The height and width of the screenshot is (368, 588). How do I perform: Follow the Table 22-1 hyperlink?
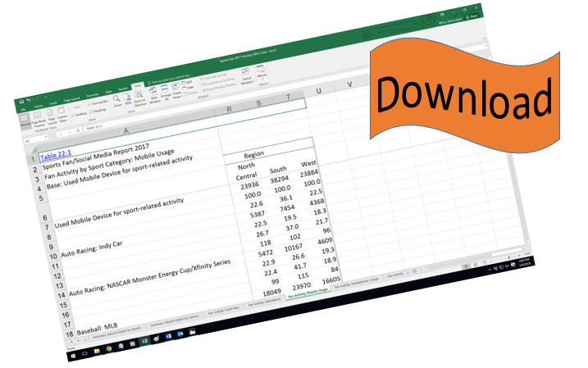(x=56, y=154)
